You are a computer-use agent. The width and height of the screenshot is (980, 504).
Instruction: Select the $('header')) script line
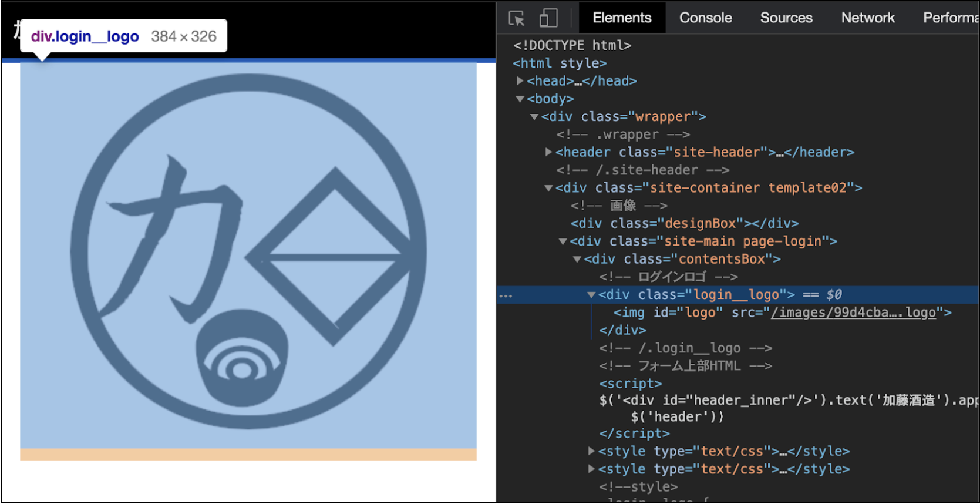677,417
